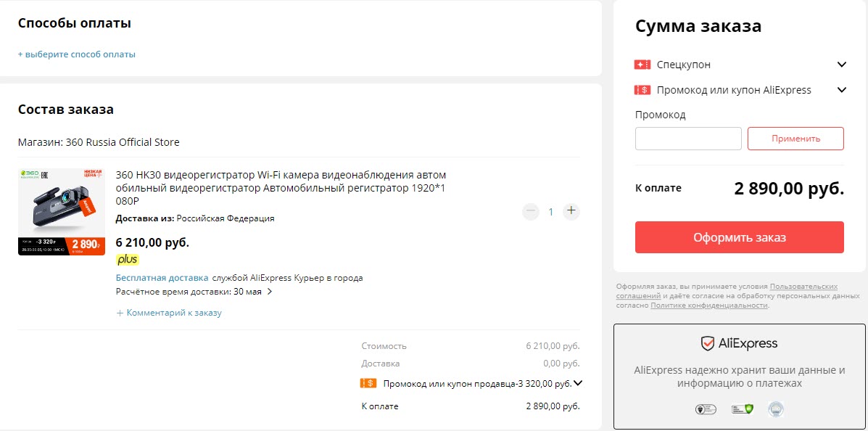Image resolution: width=868 pixels, height=431 pixels.
Task: Decrease quantity with the minus stepper
Action: pos(530,211)
